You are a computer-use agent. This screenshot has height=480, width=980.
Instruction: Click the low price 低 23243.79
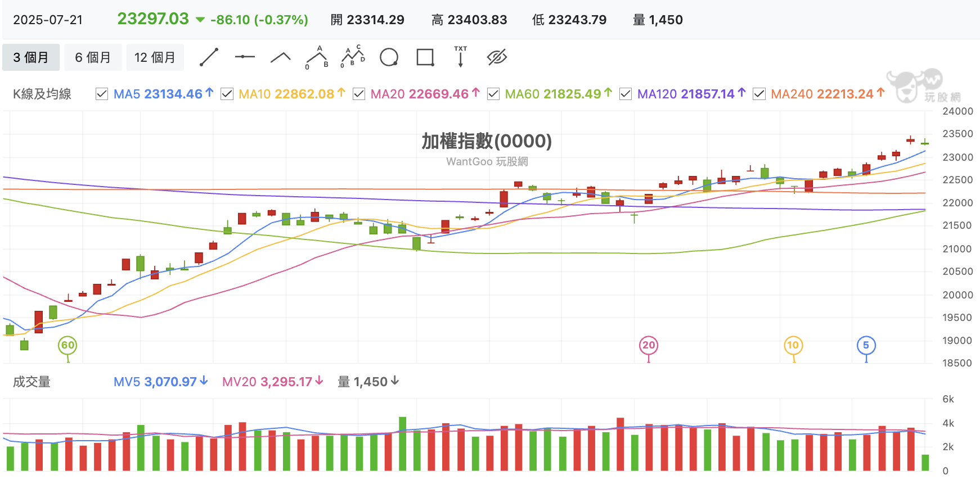click(569, 20)
